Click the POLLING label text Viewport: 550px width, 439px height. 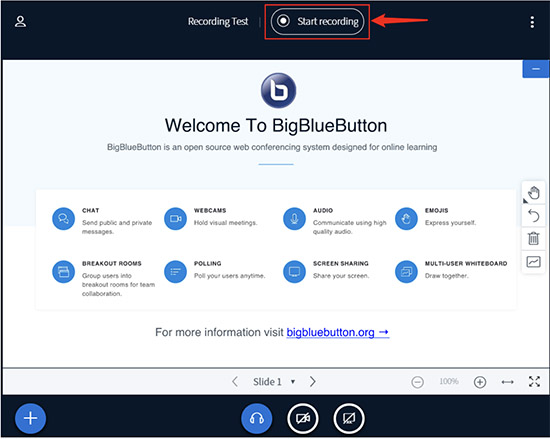208,263
